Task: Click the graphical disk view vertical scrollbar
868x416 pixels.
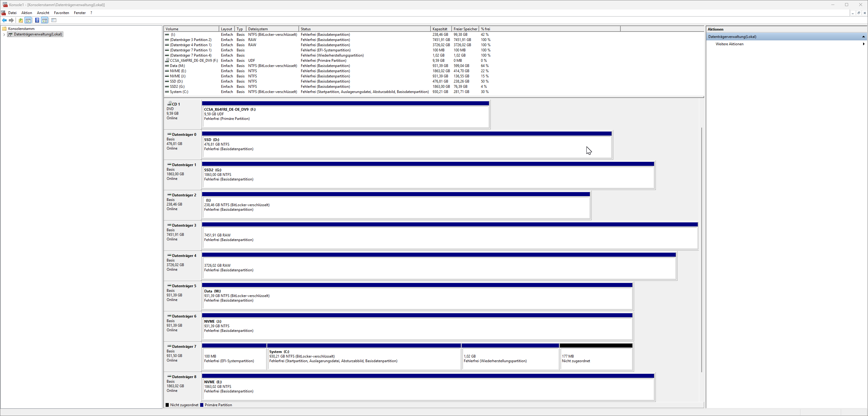Action: tap(702, 250)
